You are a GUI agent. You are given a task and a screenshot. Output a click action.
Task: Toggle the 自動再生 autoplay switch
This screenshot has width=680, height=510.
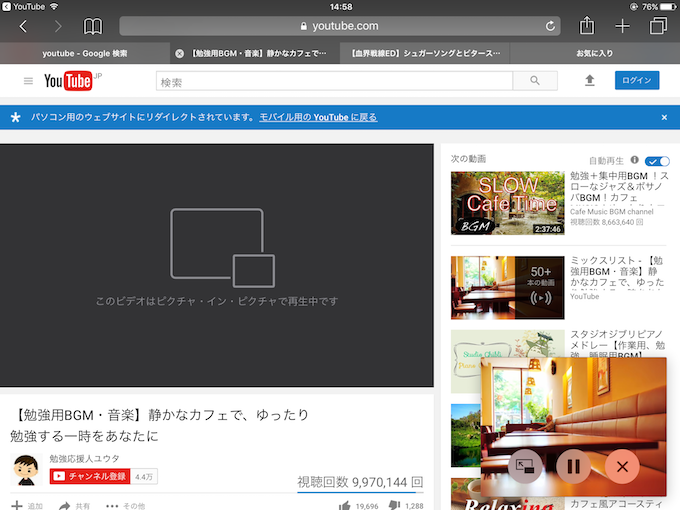(657, 161)
